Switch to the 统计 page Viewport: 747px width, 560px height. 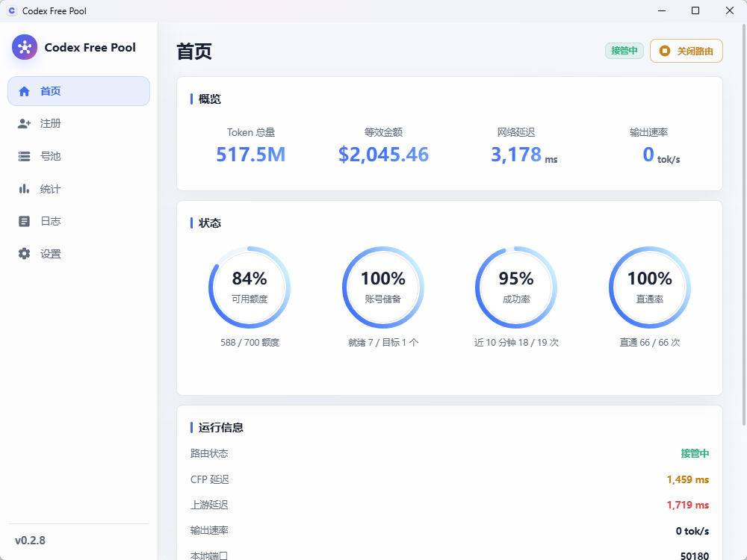(x=78, y=189)
